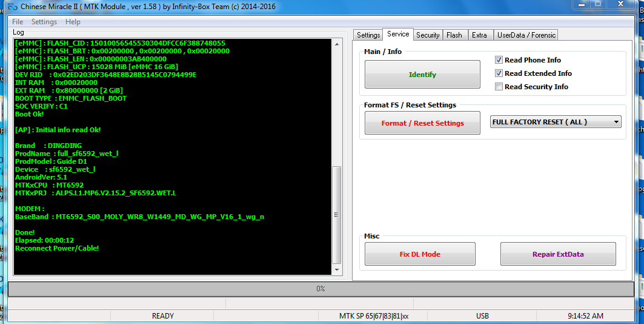This screenshot has width=644, height=324.
Task: Click the DEV RID log line
Action: 105,75
